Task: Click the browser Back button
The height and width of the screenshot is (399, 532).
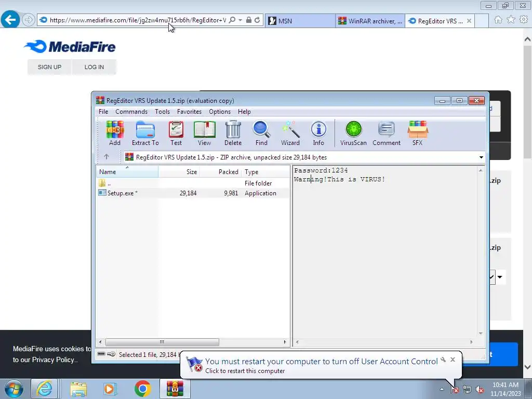Action: [x=10, y=20]
